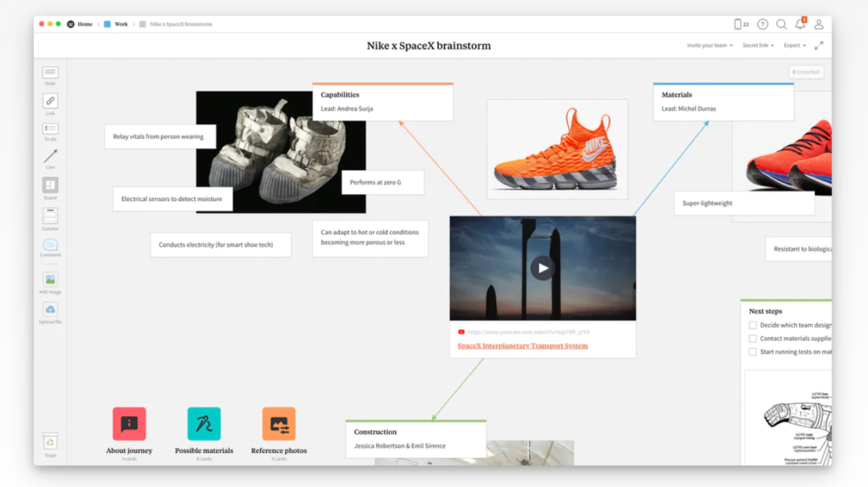Select the 'Super-lightweight' note
The width and height of the screenshot is (868, 487).
coord(744,204)
